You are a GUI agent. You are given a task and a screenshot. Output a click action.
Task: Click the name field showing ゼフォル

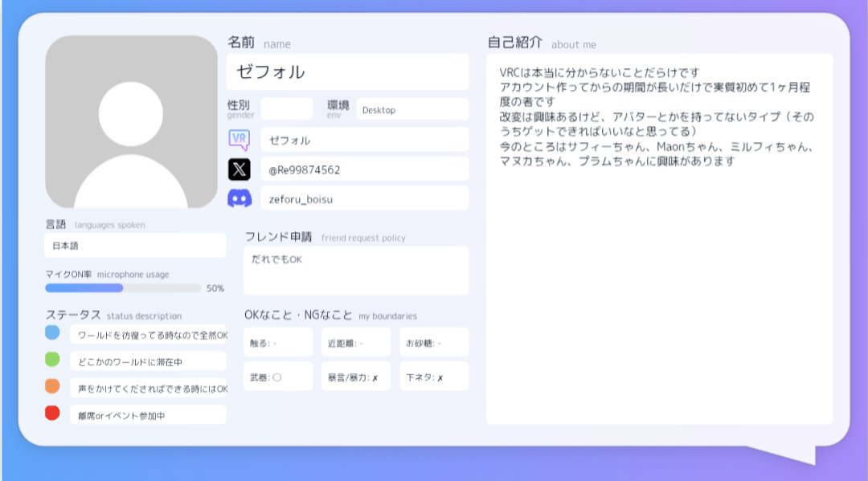click(x=348, y=72)
